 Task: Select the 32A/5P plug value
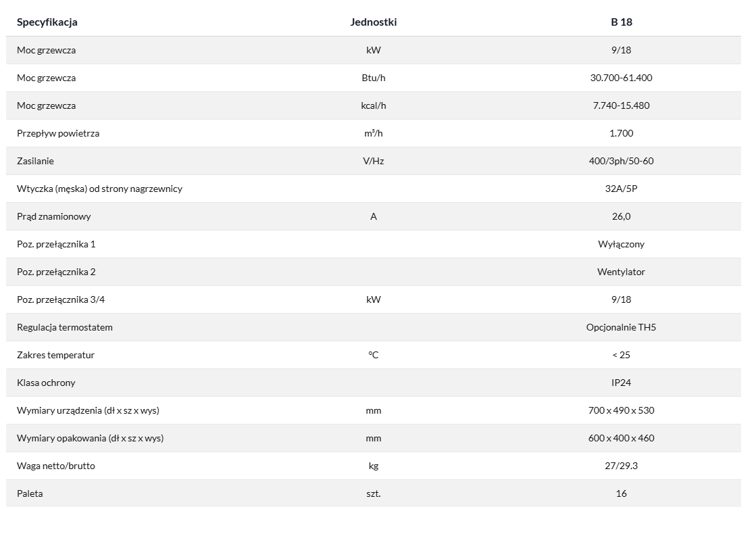coord(621,189)
